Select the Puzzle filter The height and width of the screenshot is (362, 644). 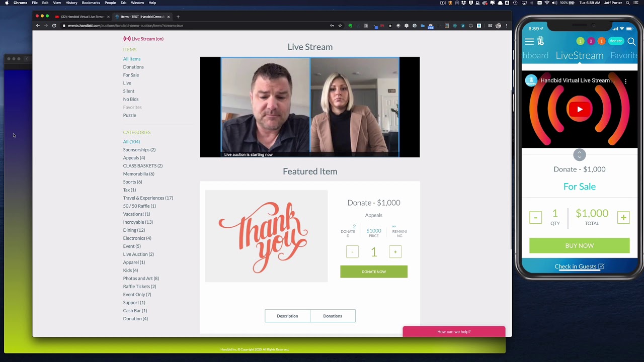[129, 115]
